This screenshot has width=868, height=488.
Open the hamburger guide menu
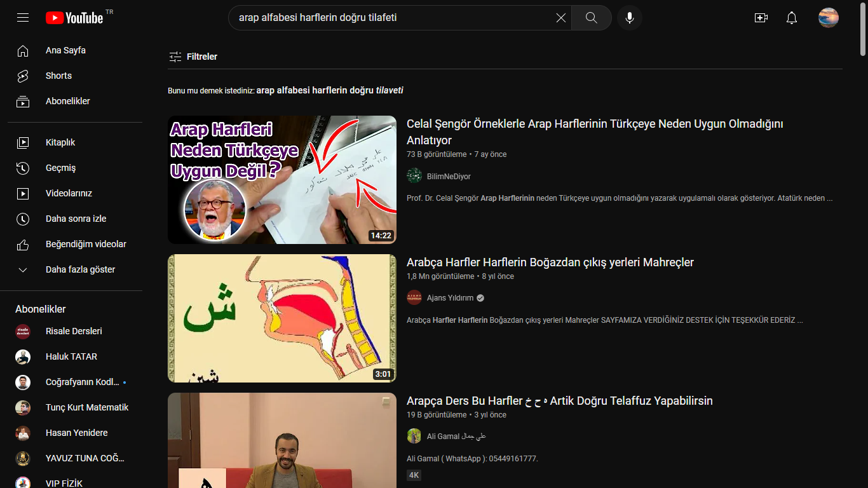tap(23, 18)
